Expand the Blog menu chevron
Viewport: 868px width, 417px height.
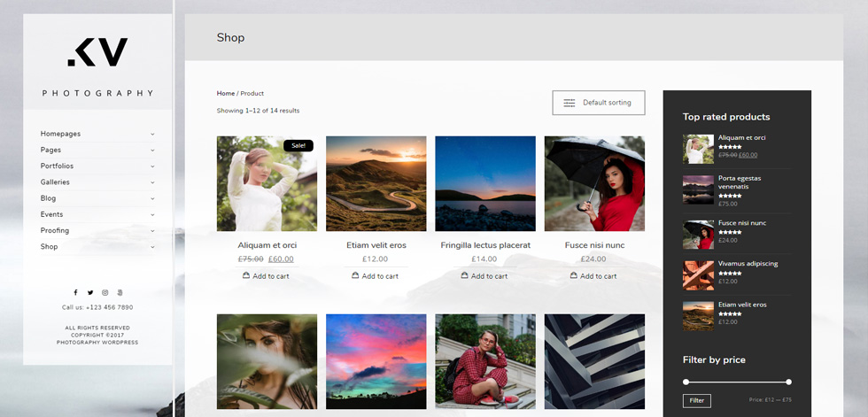tap(152, 198)
